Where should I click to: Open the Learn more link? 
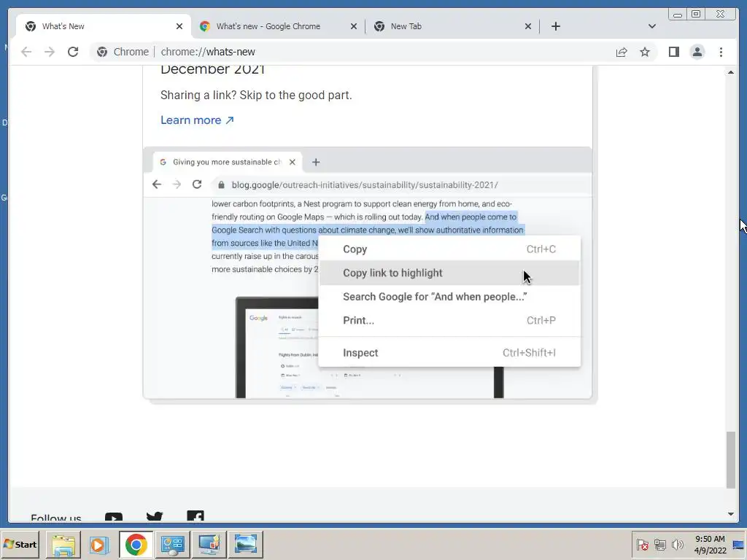[x=197, y=120]
